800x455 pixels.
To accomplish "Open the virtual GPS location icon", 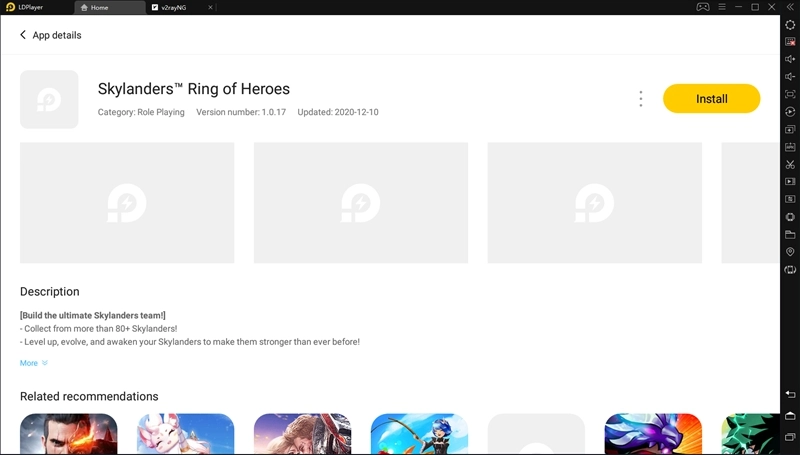I will click(790, 252).
